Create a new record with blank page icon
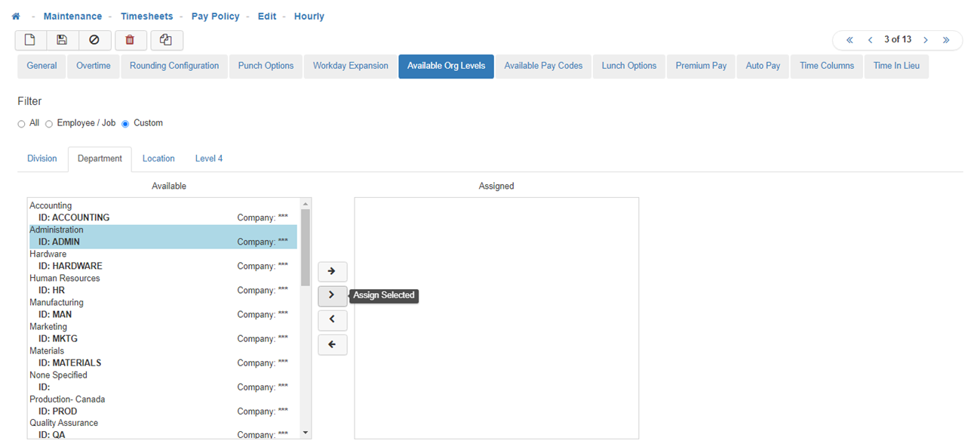Viewport: 980px width, 444px height. [x=30, y=40]
